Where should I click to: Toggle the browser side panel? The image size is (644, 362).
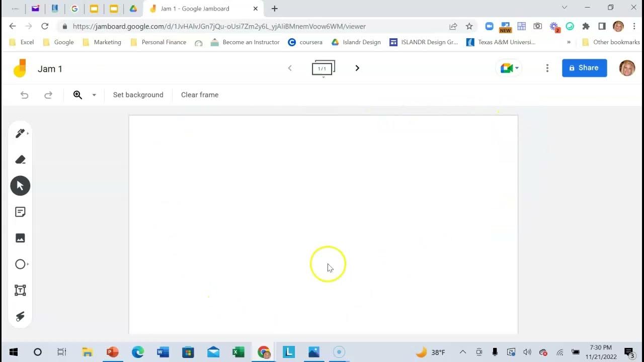point(602,26)
